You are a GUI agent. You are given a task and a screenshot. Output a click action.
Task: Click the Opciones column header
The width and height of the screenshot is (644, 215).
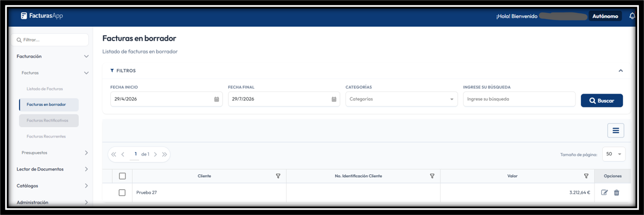[612, 176]
